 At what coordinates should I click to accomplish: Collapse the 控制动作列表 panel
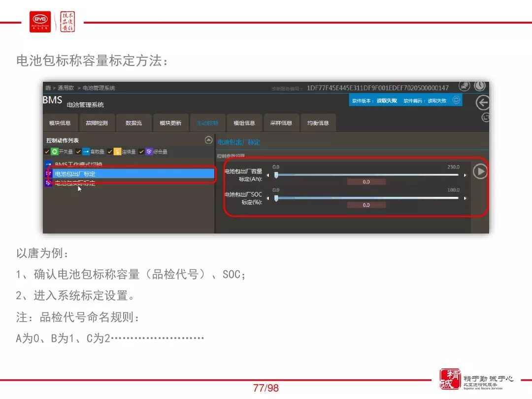(209, 140)
